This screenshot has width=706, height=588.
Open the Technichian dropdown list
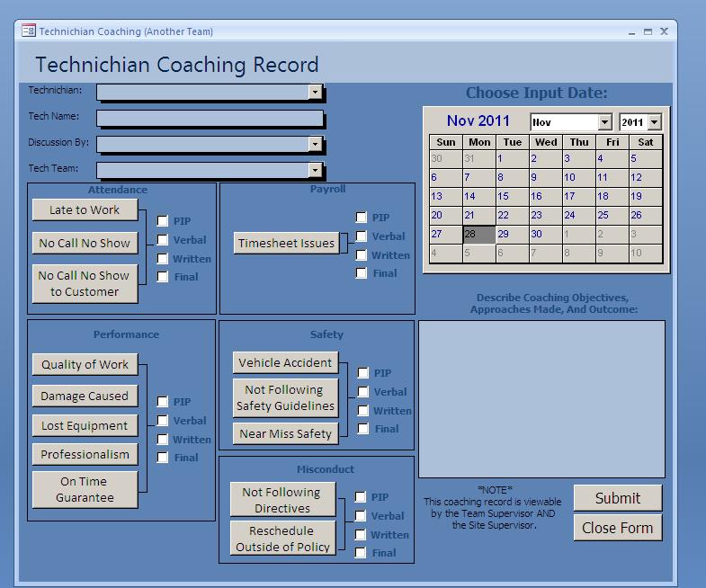315,92
